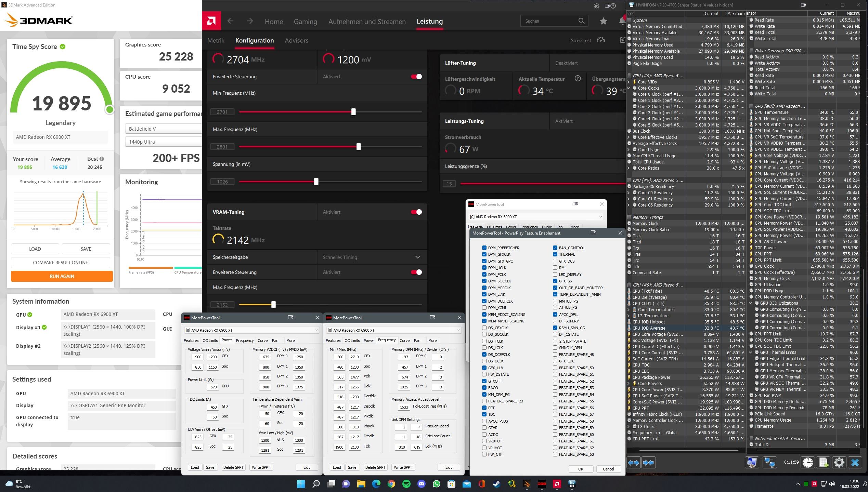Open HWiNFO sensor settings gear
Viewport: 868px width, 492px height.
pyautogui.click(x=839, y=463)
